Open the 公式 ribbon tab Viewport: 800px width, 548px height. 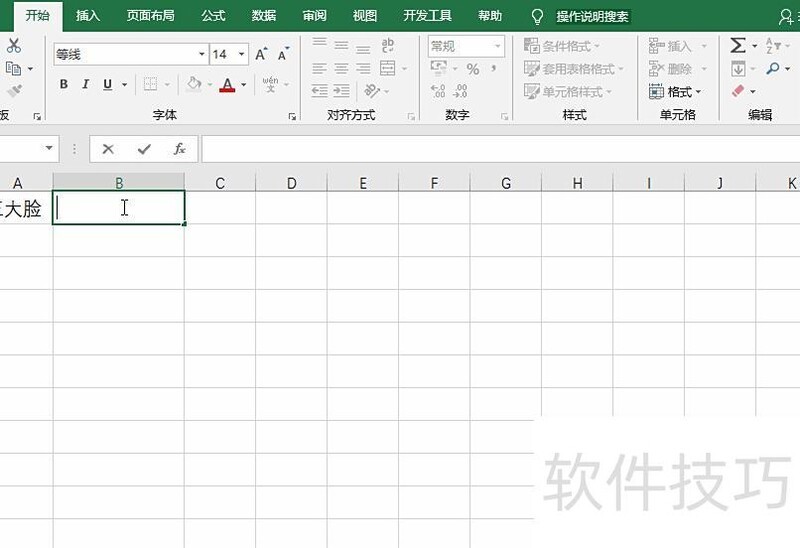213,16
